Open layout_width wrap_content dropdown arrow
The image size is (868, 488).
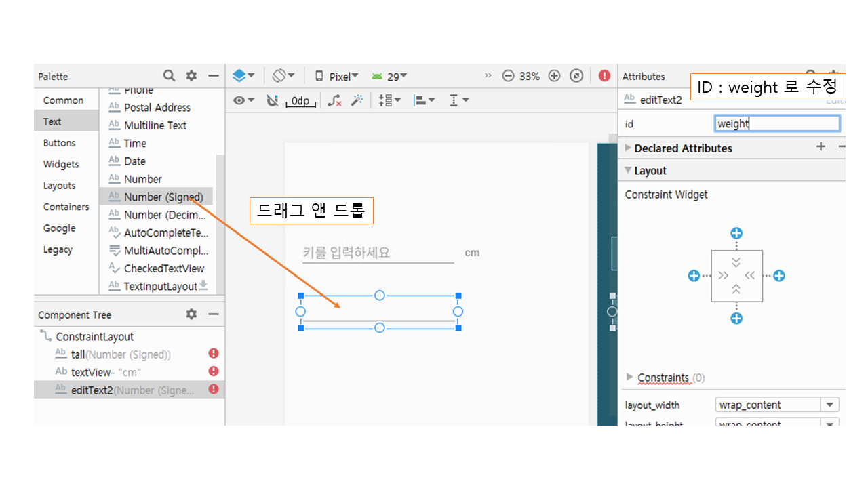click(830, 405)
